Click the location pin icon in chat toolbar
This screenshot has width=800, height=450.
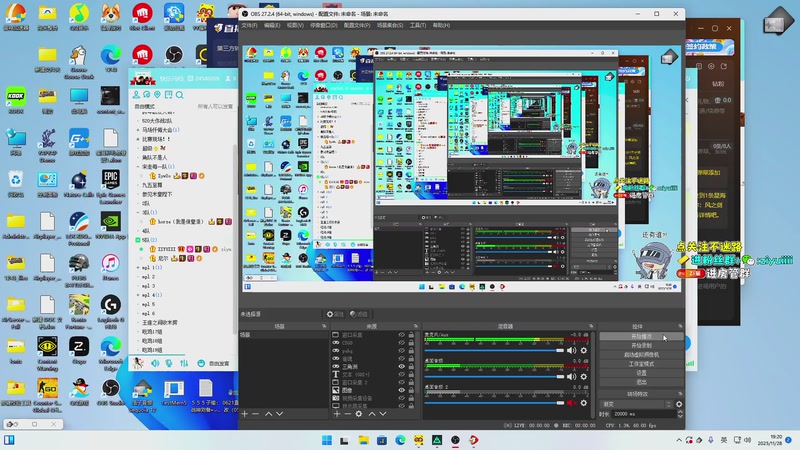coord(157,95)
